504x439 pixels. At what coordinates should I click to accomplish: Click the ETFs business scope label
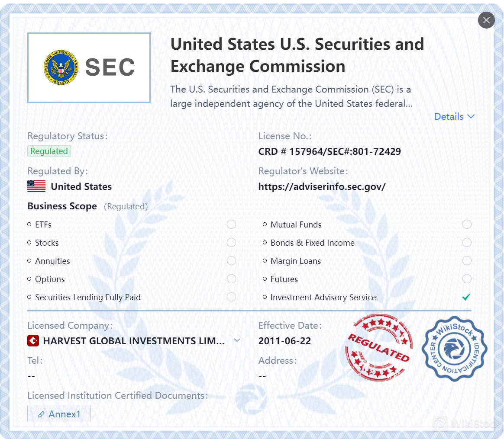coord(43,224)
